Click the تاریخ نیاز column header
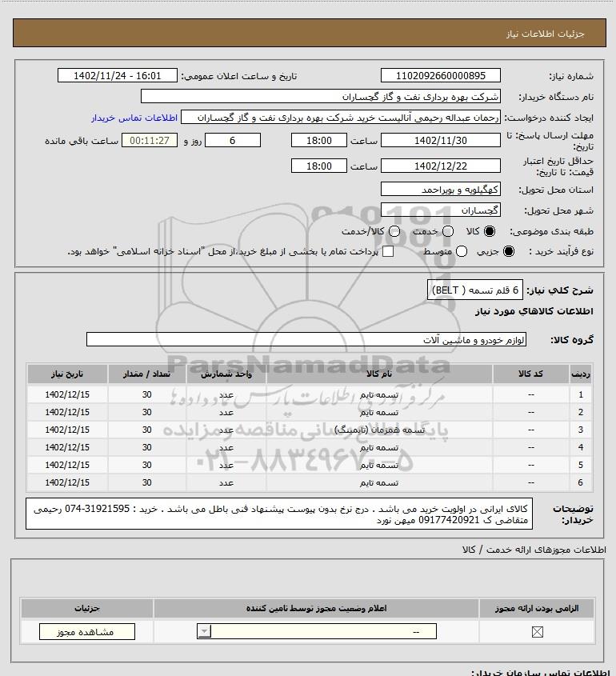The width and height of the screenshot is (616, 676). [67, 374]
